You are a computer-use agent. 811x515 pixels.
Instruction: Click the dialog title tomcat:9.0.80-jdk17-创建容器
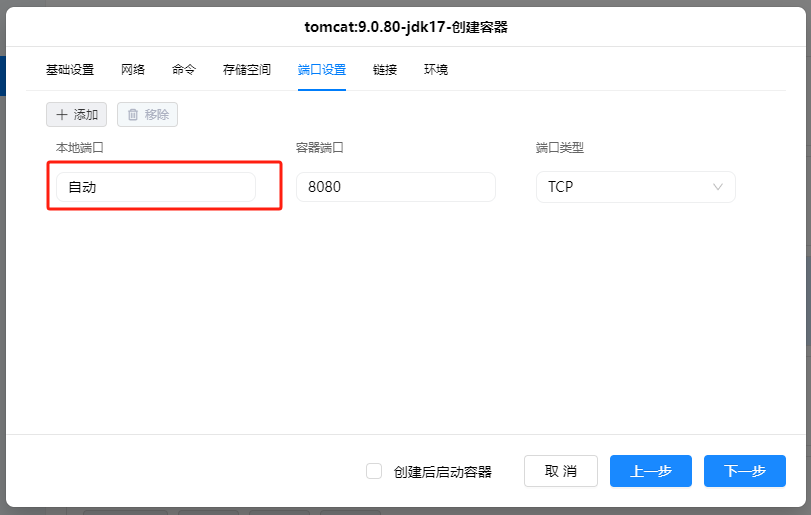click(406, 27)
